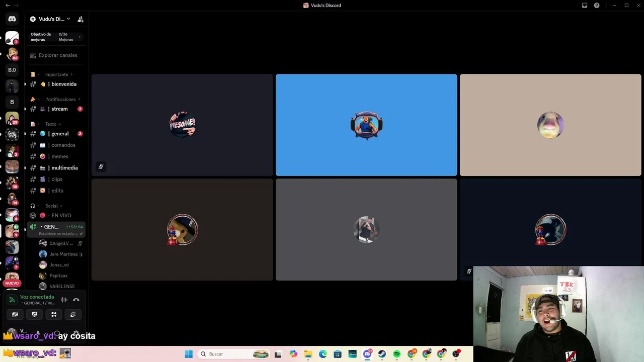Open the B.O server icon

coord(12,70)
